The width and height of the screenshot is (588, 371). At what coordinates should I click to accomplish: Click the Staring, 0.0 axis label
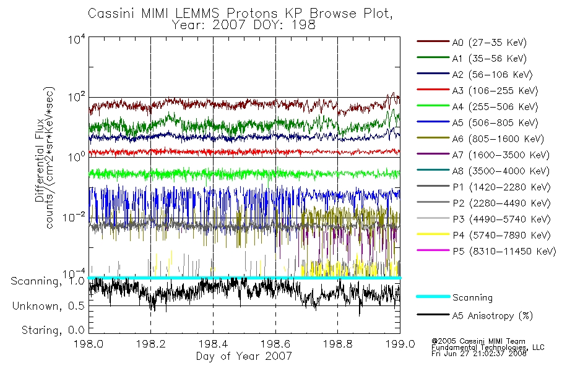(53, 330)
